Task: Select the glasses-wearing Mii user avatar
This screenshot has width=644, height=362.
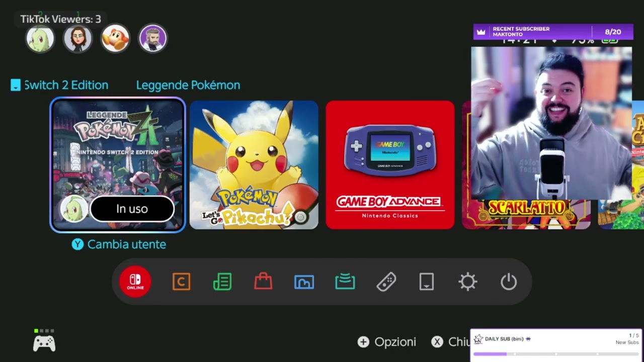Action: click(77, 38)
